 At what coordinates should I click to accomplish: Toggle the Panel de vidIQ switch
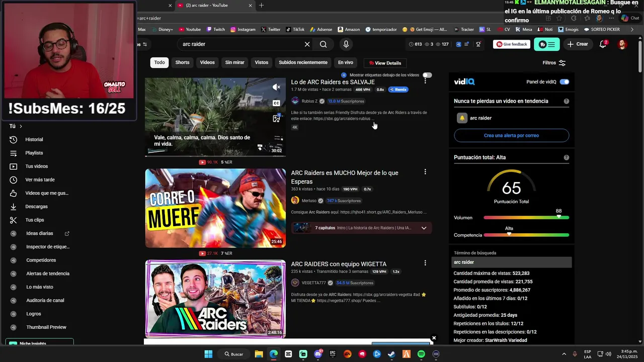coord(565,82)
